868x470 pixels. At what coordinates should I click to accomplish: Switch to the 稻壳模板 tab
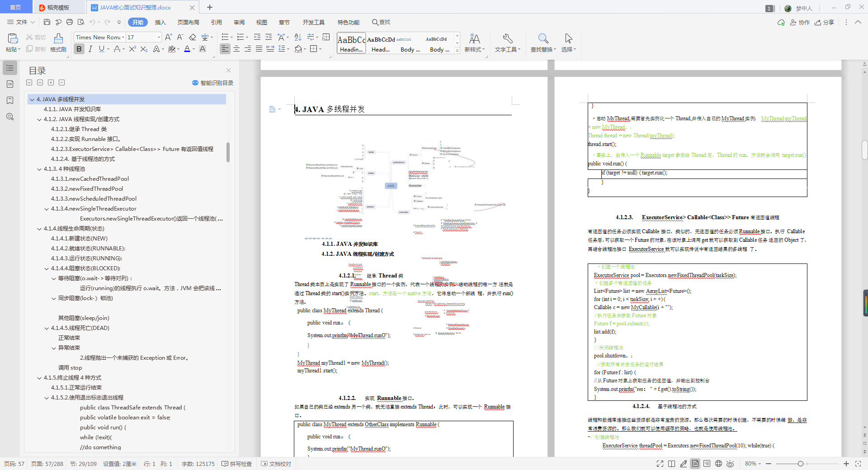pyautogui.click(x=58, y=7)
